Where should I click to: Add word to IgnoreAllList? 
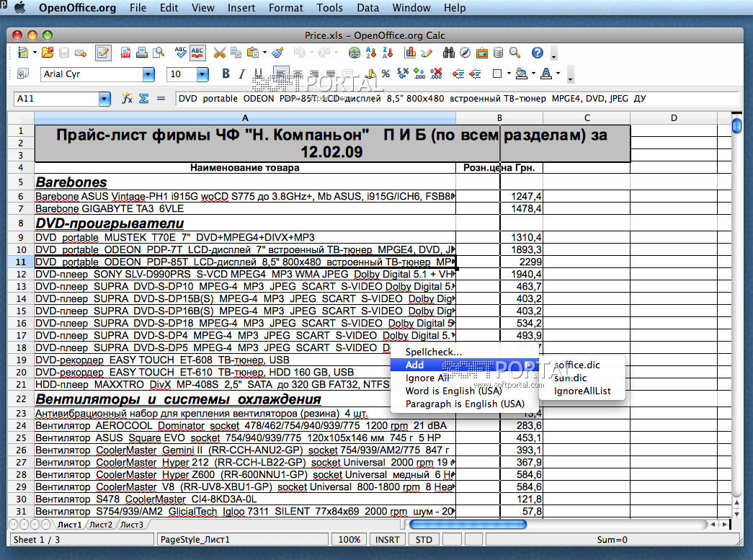[582, 391]
